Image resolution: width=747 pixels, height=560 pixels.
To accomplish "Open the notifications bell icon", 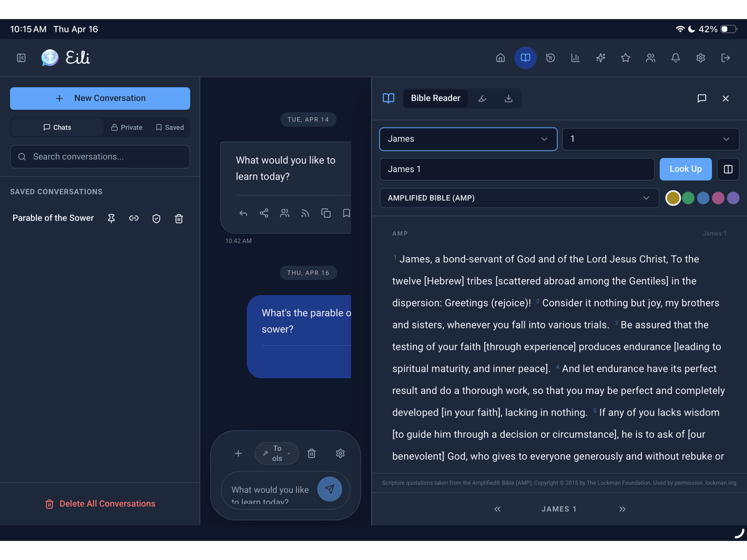I will [675, 58].
